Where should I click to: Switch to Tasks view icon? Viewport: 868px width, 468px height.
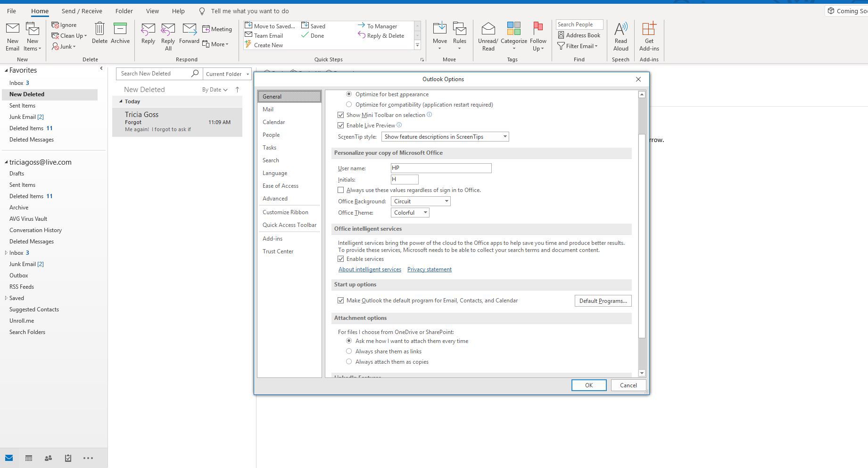coord(68,458)
